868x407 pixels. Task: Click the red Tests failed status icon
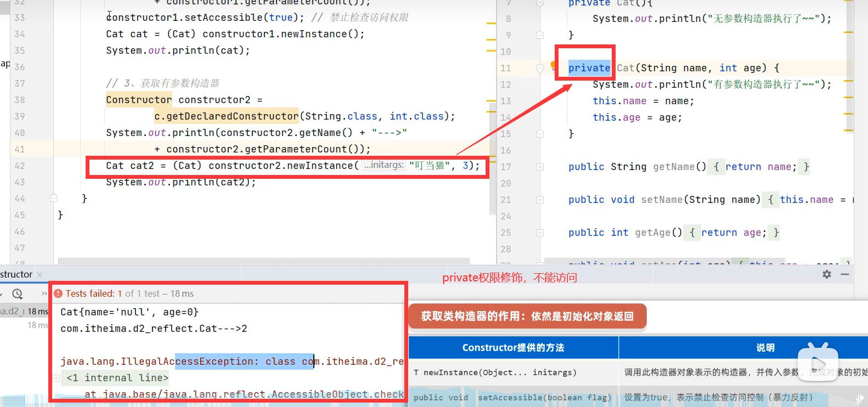coord(58,293)
